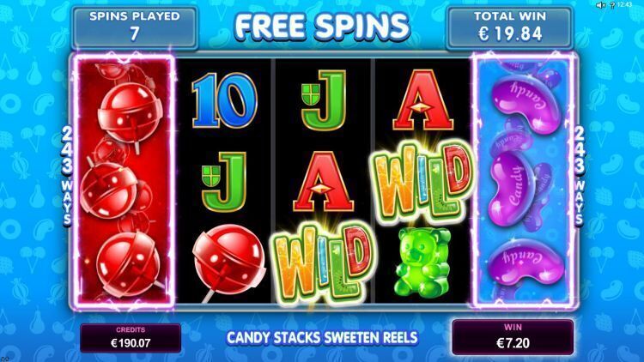Select the green J symbol on reel three
644x362 pixels.
(324, 100)
